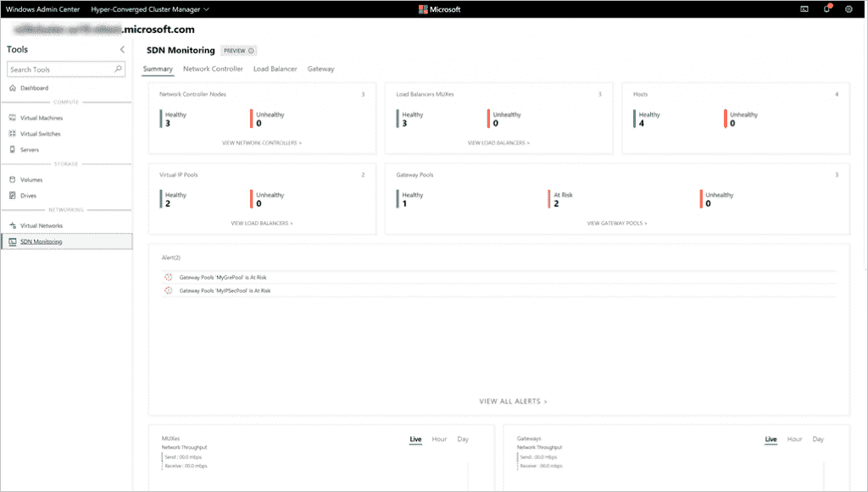Click the "Virtual IP Pools" card title

point(178,174)
